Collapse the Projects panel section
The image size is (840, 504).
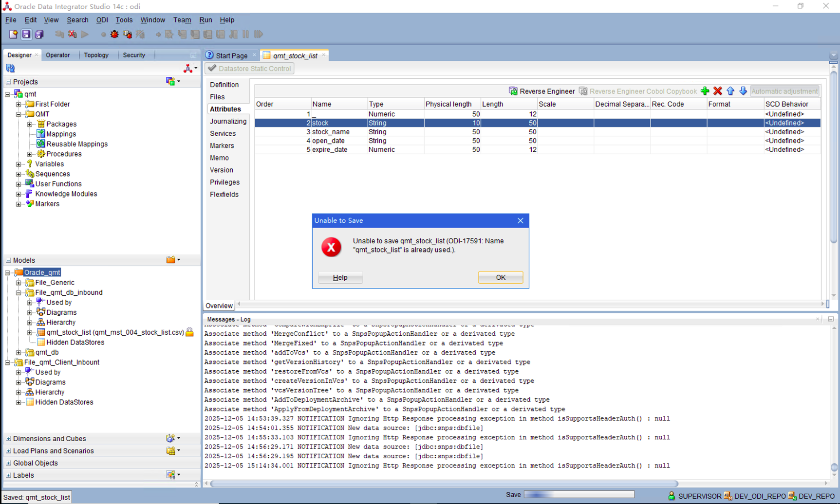click(x=8, y=82)
